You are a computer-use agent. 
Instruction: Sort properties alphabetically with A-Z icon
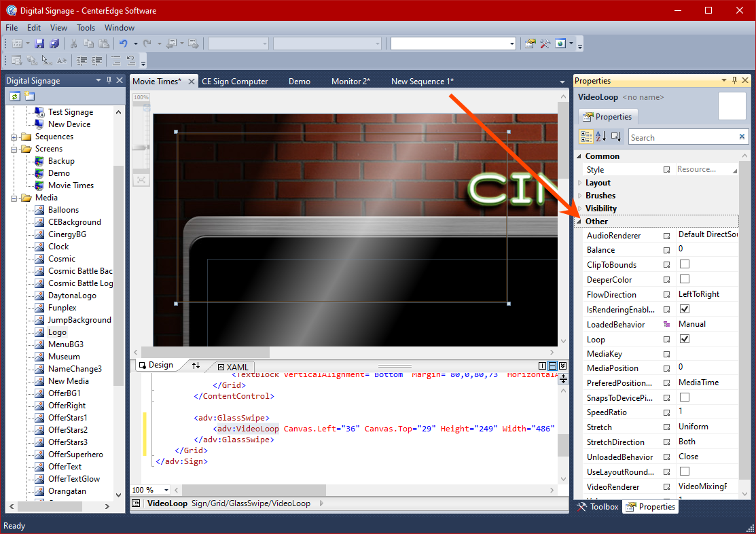(600, 137)
